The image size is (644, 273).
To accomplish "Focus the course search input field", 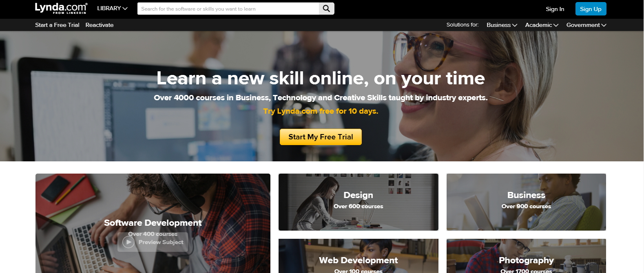I will point(228,9).
